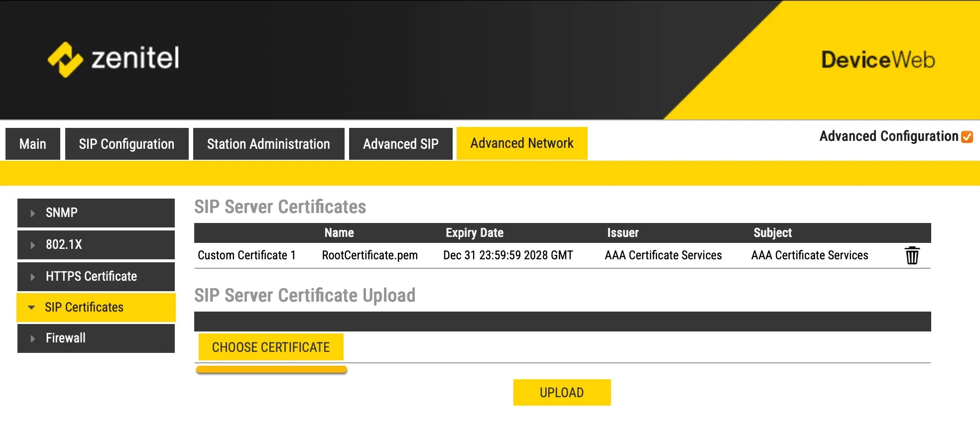Image resolution: width=980 pixels, height=437 pixels.
Task: Click the 'RootCertificate.pem' name cell
Action: pyautogui.click(x=369, y=255)
